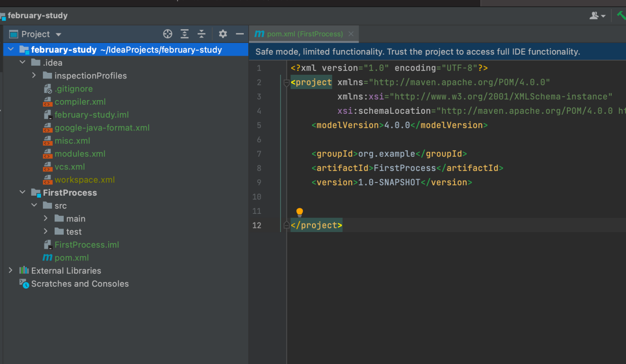Collapse the src folder
The height and width of the screenshot is (364, 626).
click(34, 206)
